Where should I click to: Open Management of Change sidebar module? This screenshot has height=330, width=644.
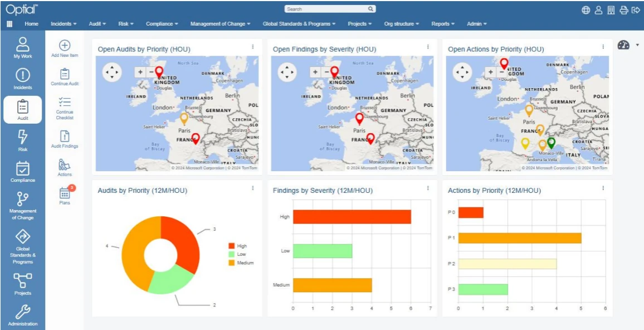click(23, 206)
